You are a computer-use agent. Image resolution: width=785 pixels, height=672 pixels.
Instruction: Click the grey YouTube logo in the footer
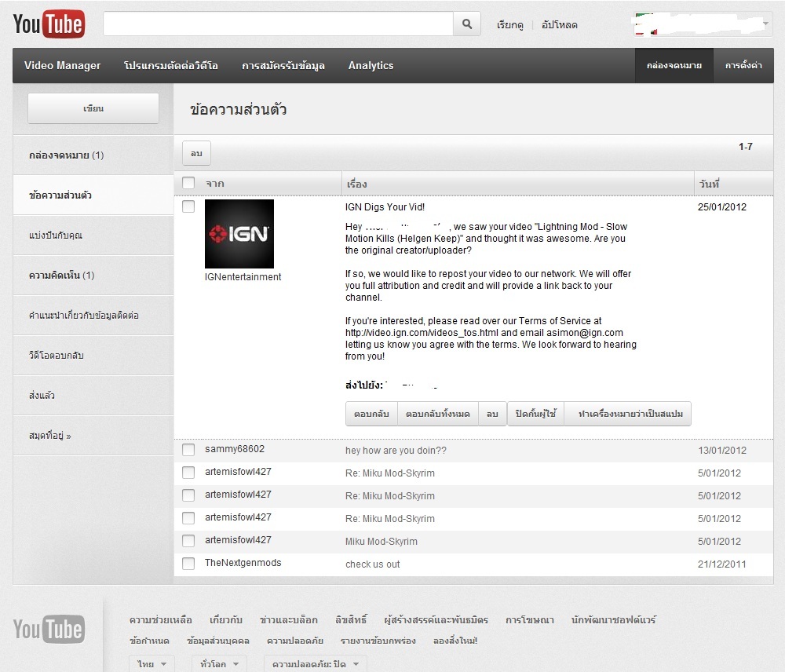coord(49,629)
